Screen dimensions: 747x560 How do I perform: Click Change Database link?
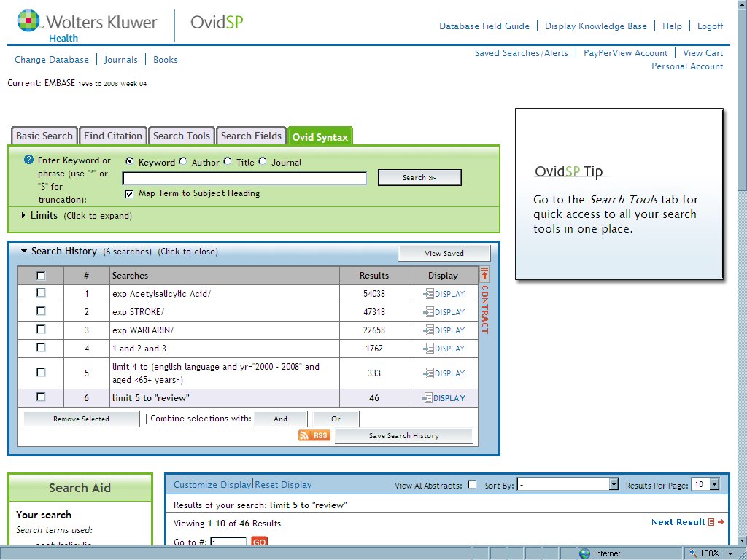tap(52, 60)
